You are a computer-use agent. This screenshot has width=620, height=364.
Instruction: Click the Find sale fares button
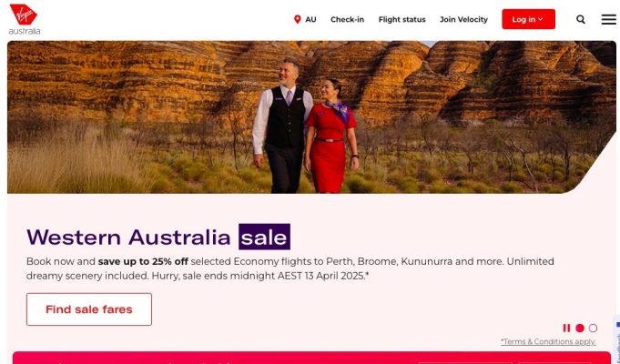coord(89,309)
